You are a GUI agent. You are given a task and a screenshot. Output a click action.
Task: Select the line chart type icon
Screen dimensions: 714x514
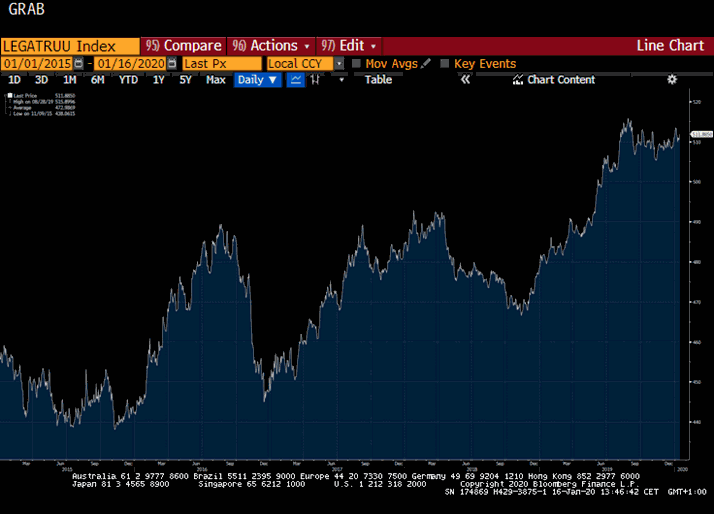pyautogui.click(x=296, y=80)
